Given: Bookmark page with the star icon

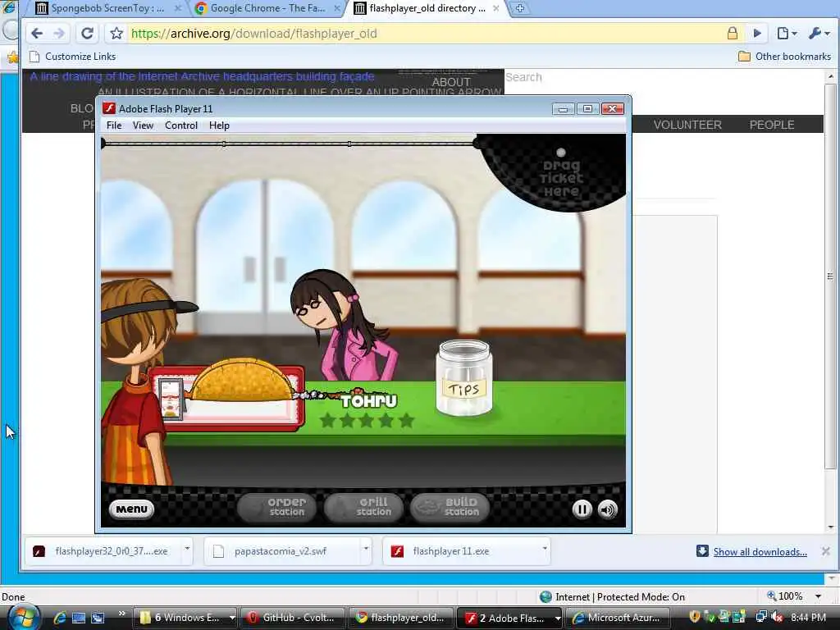Looking at the screenshot, I should point(116,33).
